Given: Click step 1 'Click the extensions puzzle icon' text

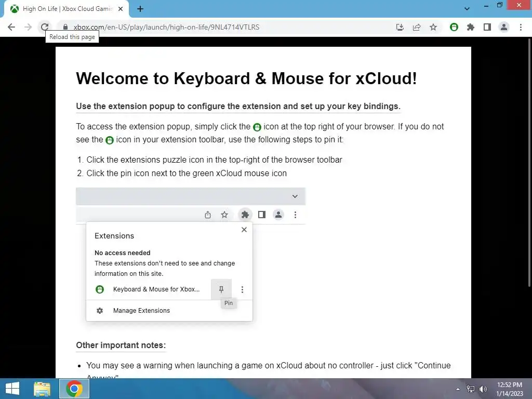Looking at the screenshot, I should tap(214, 159).
